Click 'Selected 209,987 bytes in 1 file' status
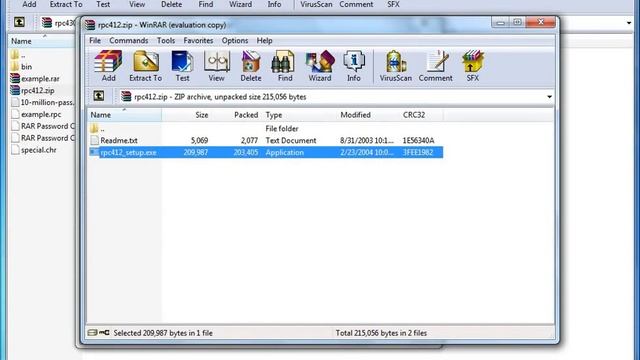The image size is (640, 360). pos(163,333)
